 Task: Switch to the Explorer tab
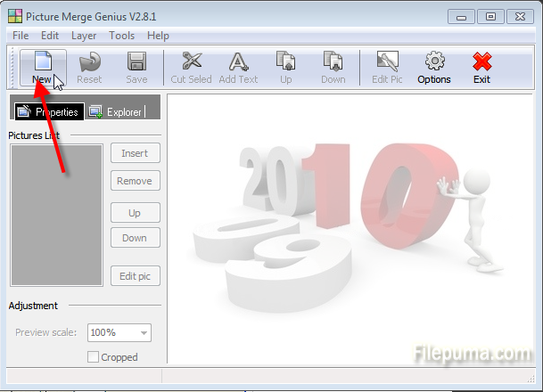tap(116, 112)
